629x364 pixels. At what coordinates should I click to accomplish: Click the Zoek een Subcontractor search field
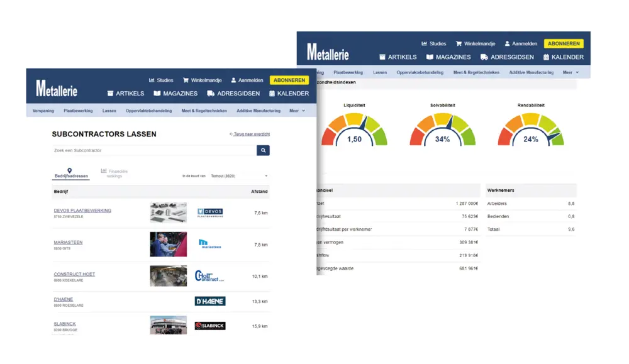[x=154, y=150]
